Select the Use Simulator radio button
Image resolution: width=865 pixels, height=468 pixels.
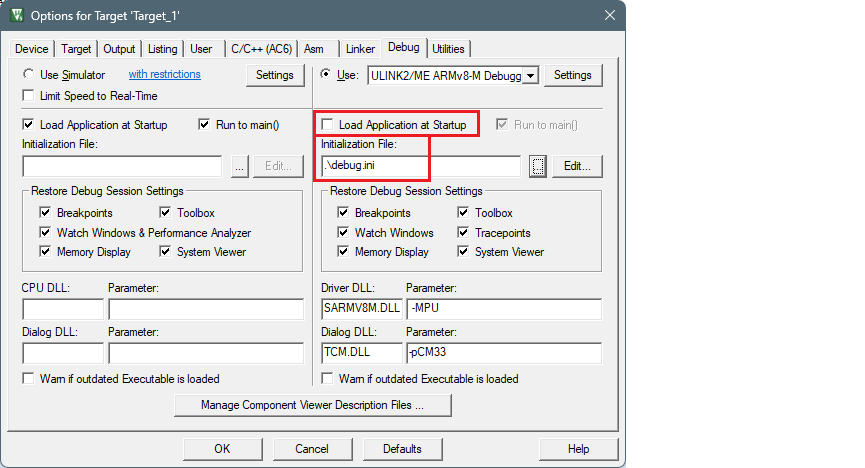coord(29,75)
